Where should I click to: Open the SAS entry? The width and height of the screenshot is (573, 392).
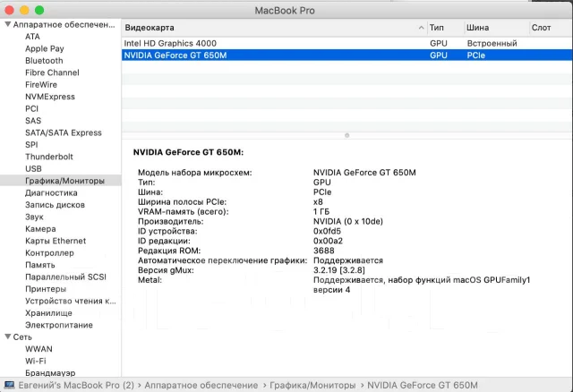coord(33,121)
